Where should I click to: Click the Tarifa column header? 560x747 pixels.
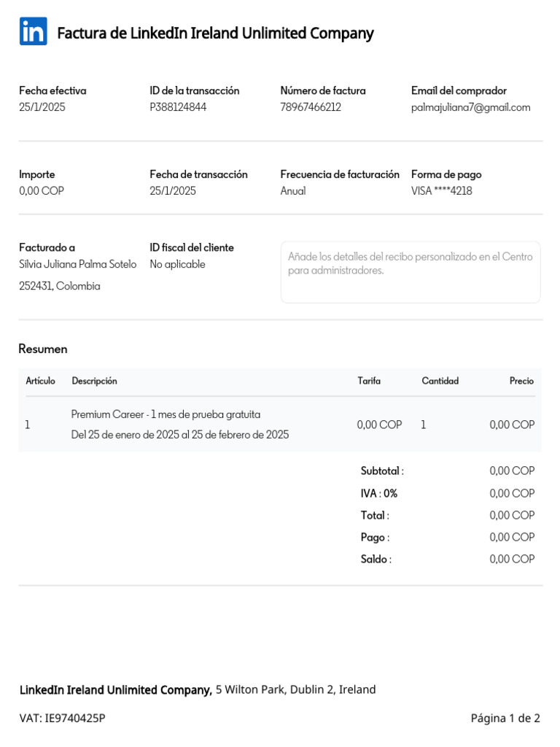coord(369,381)
